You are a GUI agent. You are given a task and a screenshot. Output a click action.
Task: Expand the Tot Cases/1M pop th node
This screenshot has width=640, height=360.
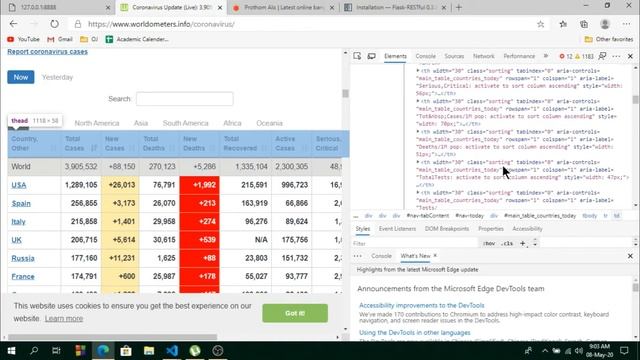point(418,101)
